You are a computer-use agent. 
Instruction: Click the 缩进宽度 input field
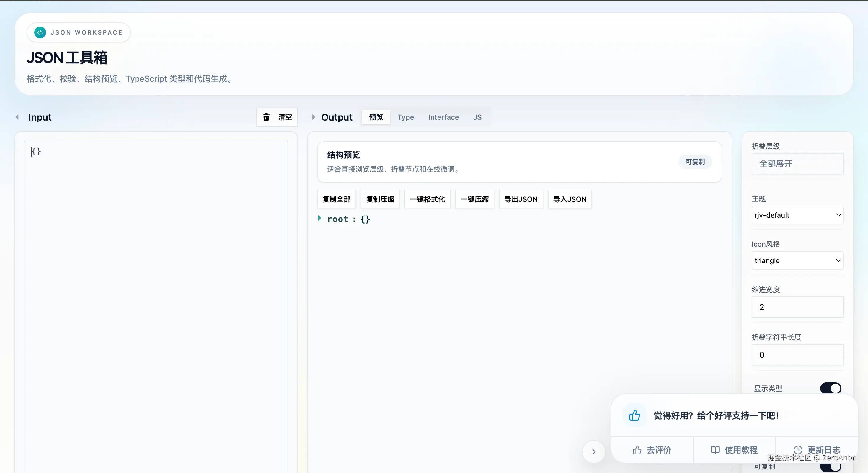pos(797,307)
